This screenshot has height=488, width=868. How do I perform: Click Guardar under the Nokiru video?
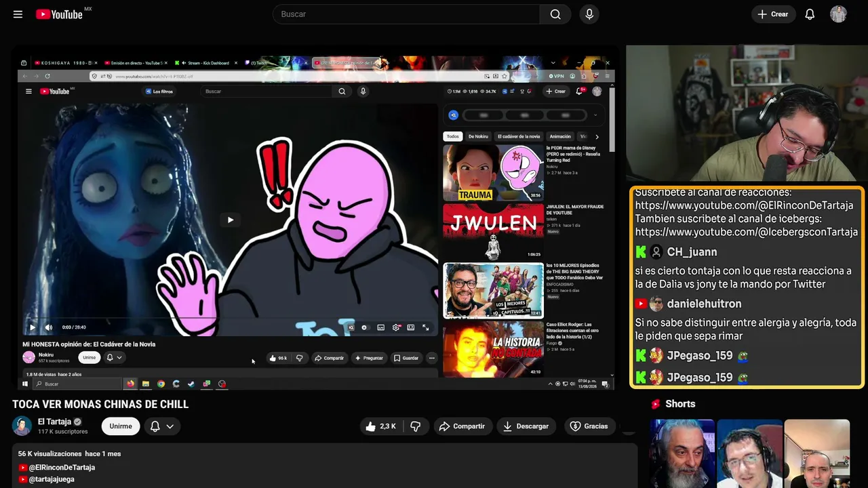(x=406, y=358)
